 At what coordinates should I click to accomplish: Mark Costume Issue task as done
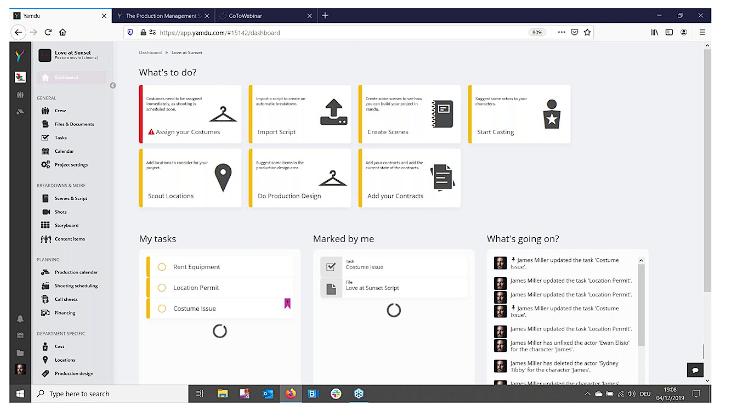pyautogui.click(x=162, y=309)
